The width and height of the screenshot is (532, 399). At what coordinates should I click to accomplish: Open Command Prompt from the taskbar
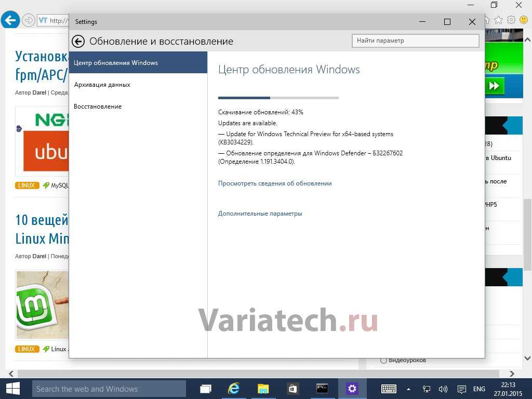[x=323, y=389]
